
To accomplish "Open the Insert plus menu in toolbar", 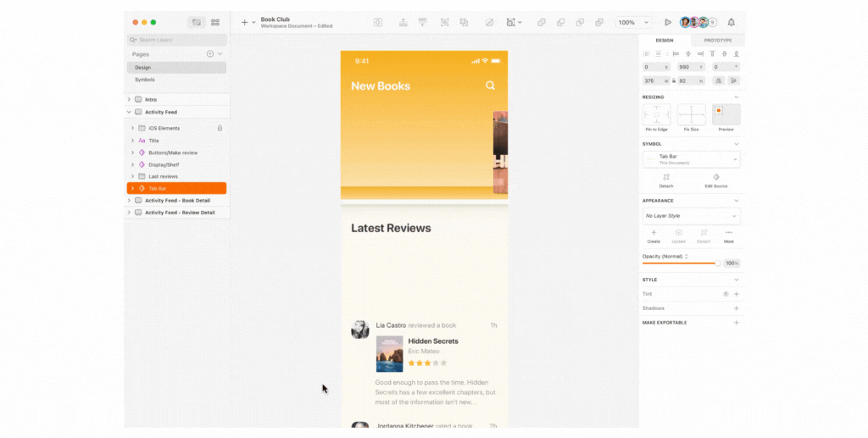I will pos(244,23).
